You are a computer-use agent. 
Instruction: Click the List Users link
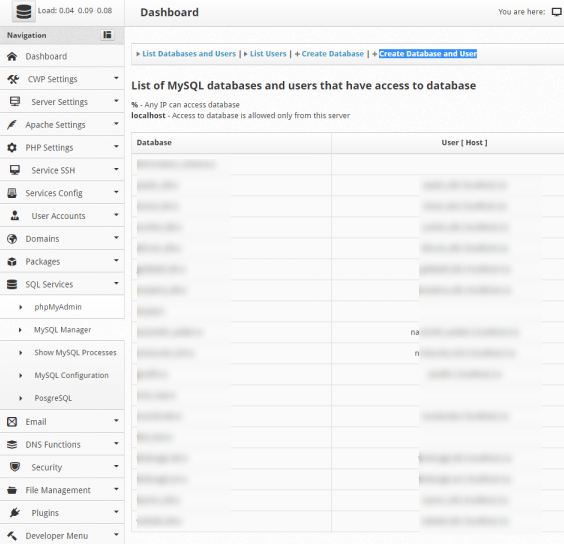pos(268,54)
